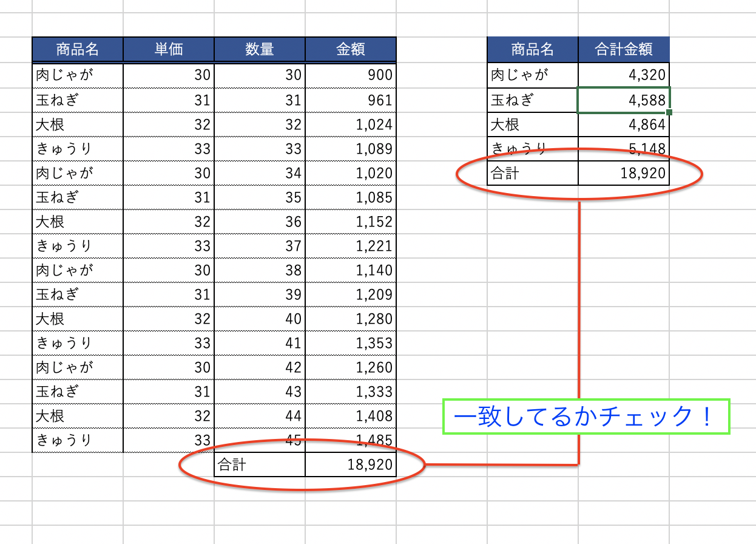Select unit price 32 in the 1,280 row
This screenshot has height=544, width=756.
pyautogui.click(x=169, y=319)
